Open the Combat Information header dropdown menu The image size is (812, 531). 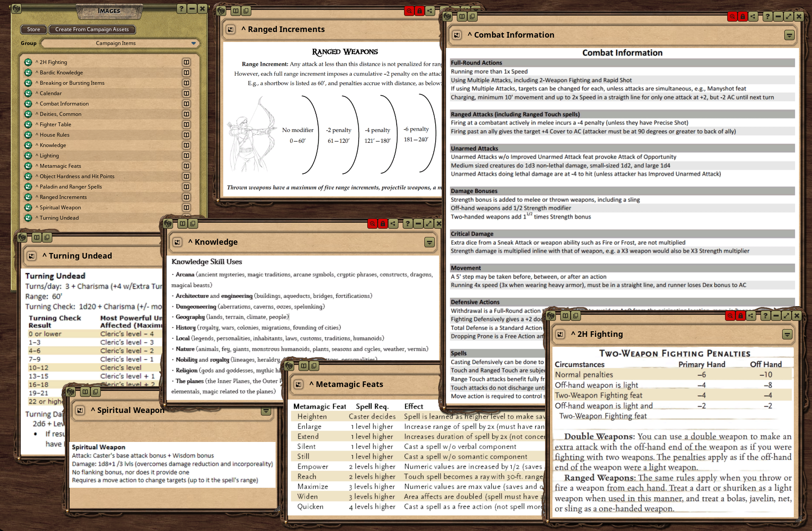point(789,35)
